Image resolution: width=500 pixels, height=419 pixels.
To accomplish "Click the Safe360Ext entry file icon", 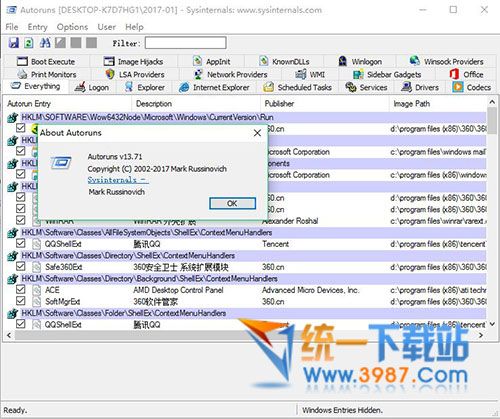I will point(36,267).
